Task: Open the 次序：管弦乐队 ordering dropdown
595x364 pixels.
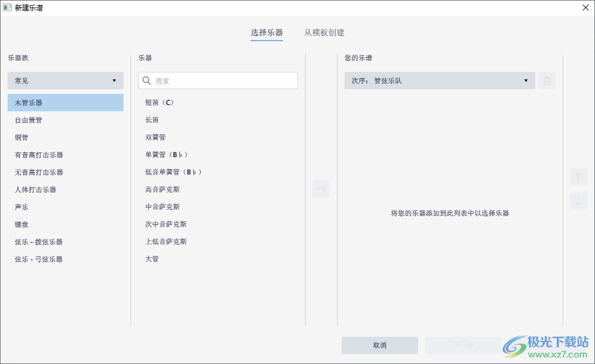Action: (439, 81)
